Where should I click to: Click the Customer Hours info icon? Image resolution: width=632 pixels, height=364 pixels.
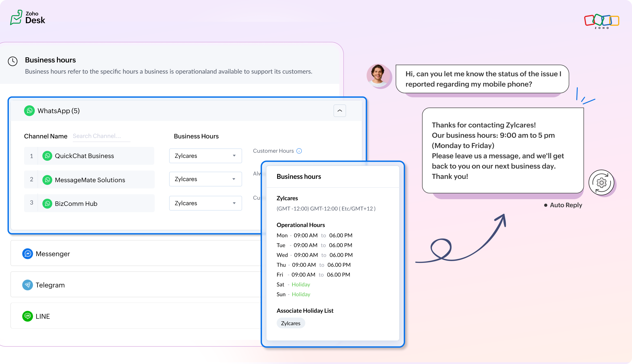299,151
